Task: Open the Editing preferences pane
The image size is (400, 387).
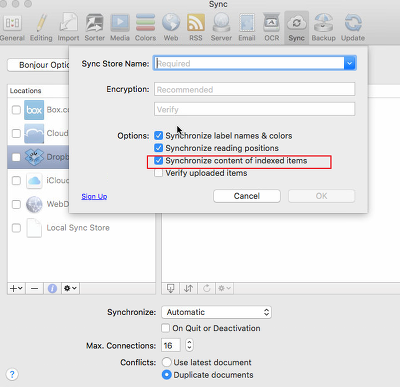Action: point(41,28)
